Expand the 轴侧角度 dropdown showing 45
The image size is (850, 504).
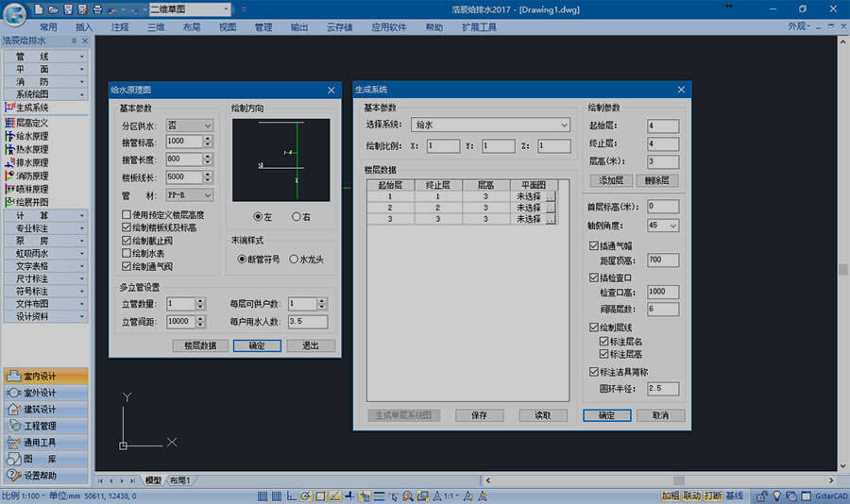click(x=662, y=226)
